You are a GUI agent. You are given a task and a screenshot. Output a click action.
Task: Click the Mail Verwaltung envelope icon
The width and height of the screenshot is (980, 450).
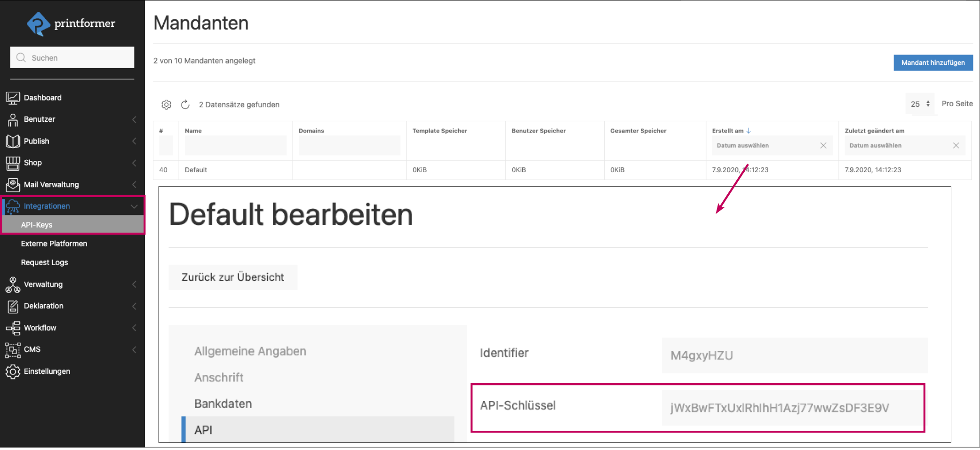pos(13,185)
